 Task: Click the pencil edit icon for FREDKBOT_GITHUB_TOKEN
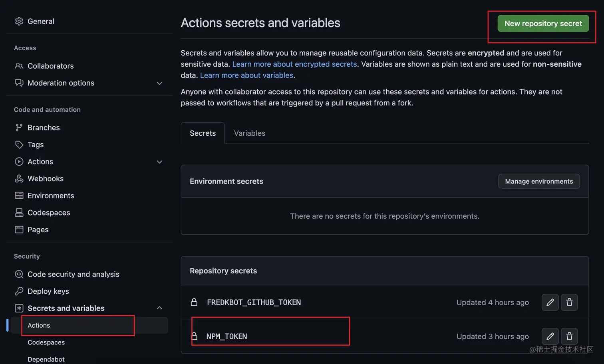550,303
